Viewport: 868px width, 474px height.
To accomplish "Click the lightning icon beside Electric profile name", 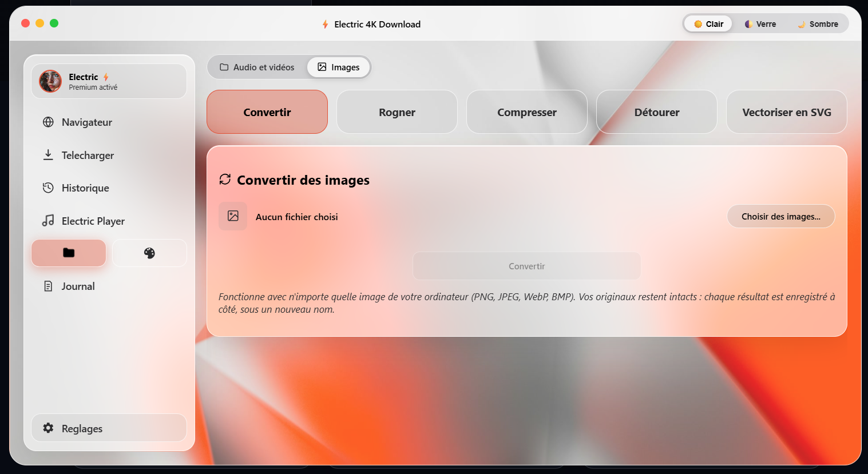I will pos(106,77).
